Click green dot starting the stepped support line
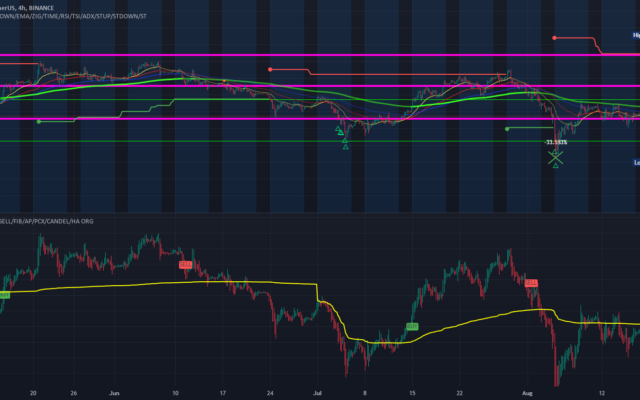 (x=39, y=122)
